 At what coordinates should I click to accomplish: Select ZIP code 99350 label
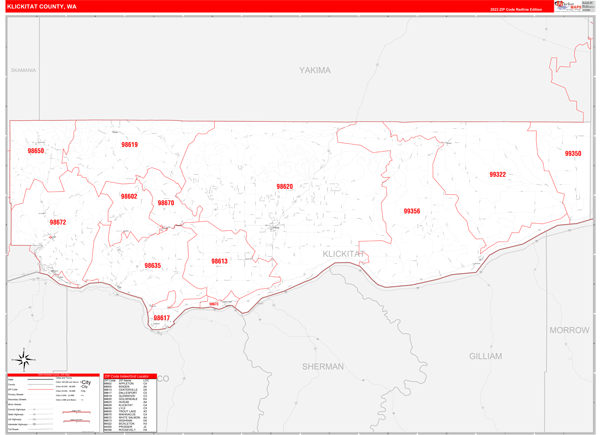tap(572, 154)
